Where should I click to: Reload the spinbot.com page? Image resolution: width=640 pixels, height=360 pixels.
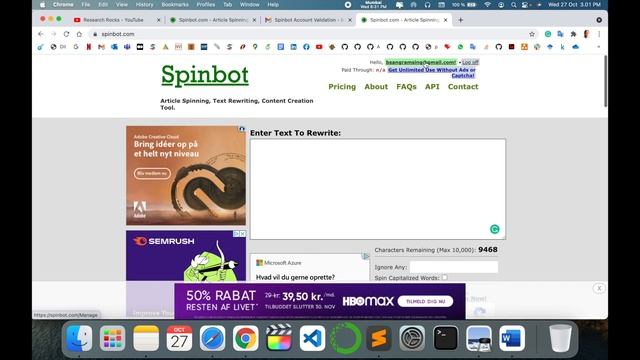tap(66, 34)
